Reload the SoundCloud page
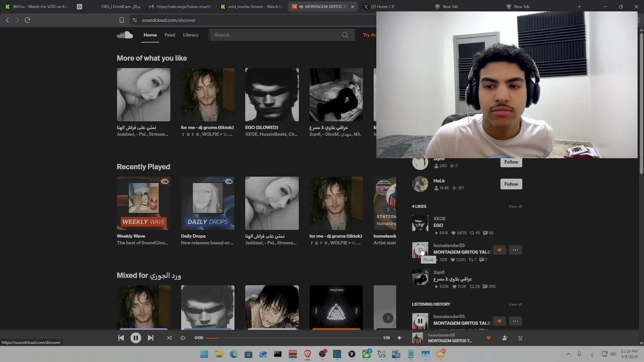The height and width of the screenshot is (362, 644). [x=28, y=20]
